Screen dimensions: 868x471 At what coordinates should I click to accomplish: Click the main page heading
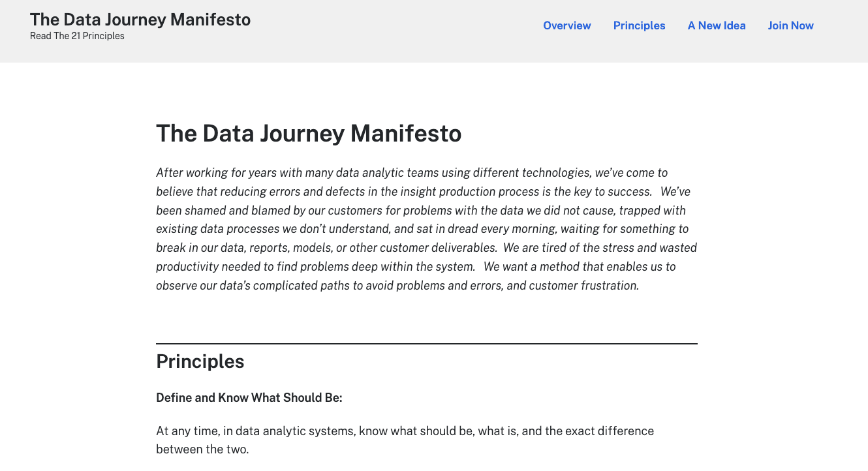pyautogui.click(x=309, y=133)
